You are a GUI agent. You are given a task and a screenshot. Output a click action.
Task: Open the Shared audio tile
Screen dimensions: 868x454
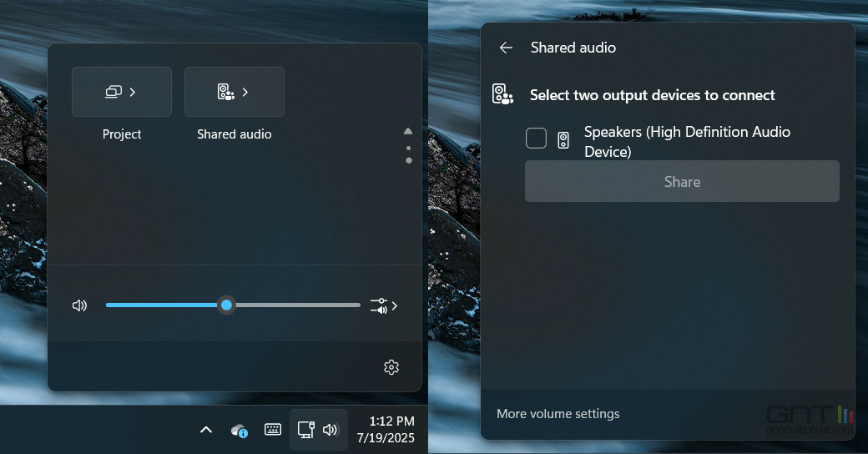pyautogui.click(x=235, y=92)
